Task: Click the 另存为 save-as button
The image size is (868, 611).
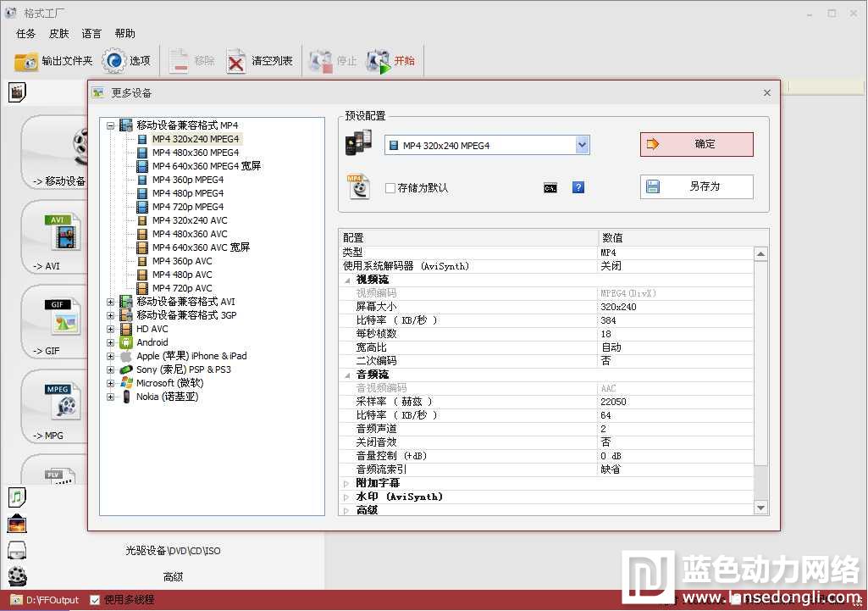Action: (x=696, y=186)
